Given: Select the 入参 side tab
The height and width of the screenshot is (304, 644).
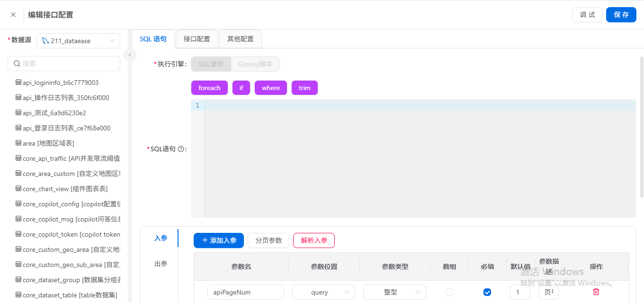Looking at the screenshot, I should point(161,238).
